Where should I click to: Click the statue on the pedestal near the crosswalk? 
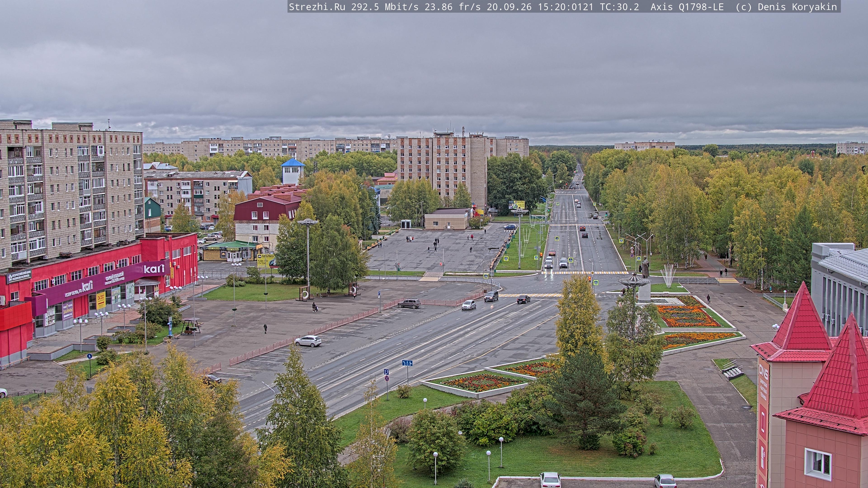tap(645, 266)
